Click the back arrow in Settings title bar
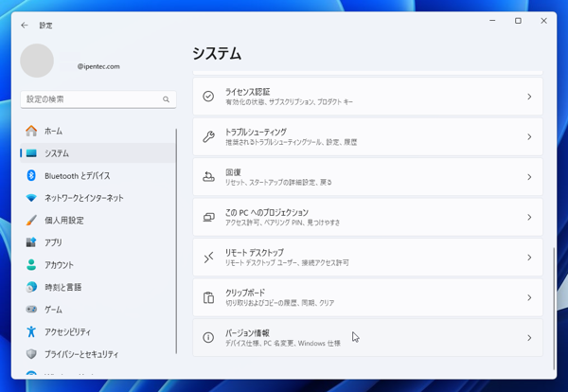This screenshot has height=392, width=568. [x=25, y=25]
